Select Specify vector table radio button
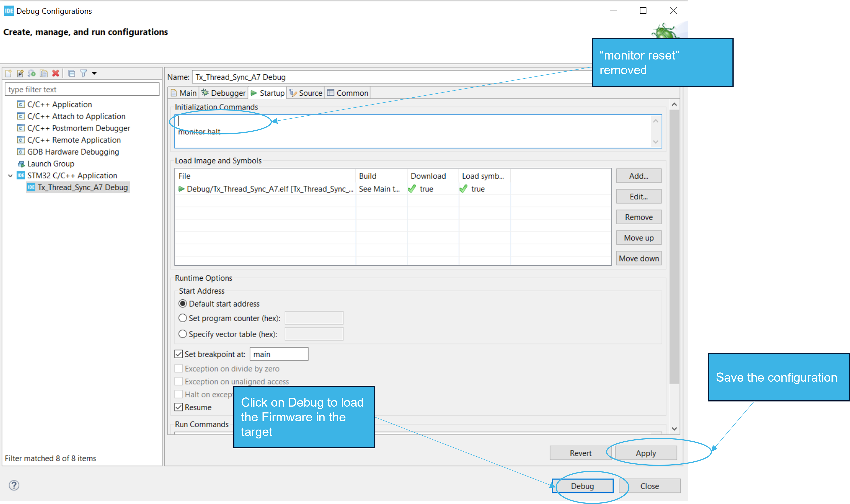This screenshot has width=850, height=504. 183,334
